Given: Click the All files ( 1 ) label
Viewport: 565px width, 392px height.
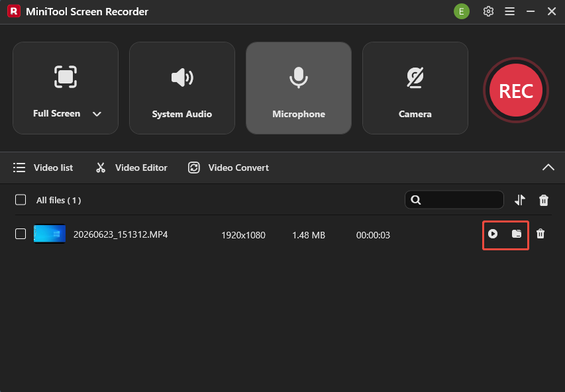Looking at the screenshot, I should coord(59,201).
